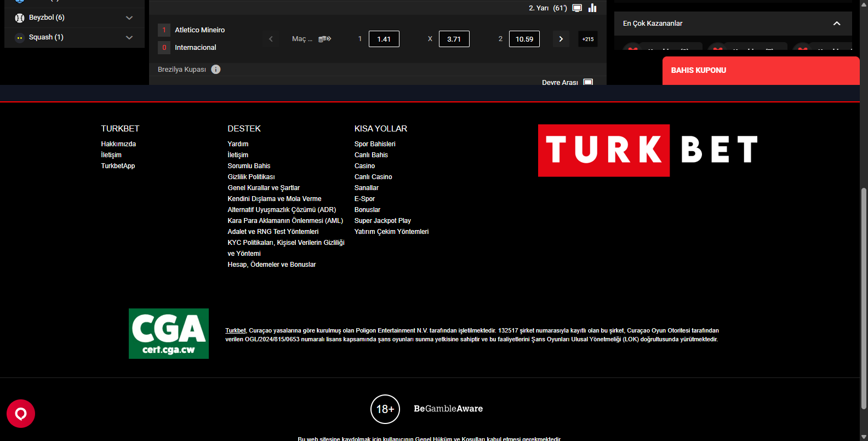Viewport: 868px width, 441px height.
Task: Go to Canlı Casino shortcut
Action: (x=373, y=177)
